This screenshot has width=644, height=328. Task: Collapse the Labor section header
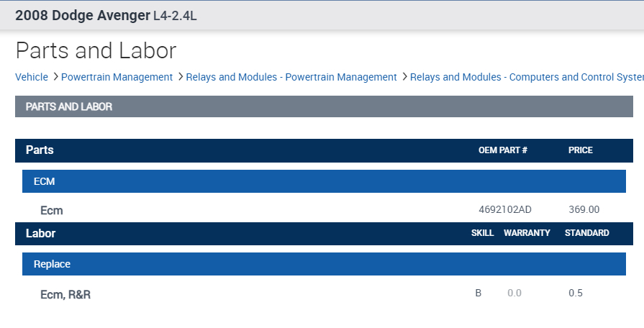(40, 233)
